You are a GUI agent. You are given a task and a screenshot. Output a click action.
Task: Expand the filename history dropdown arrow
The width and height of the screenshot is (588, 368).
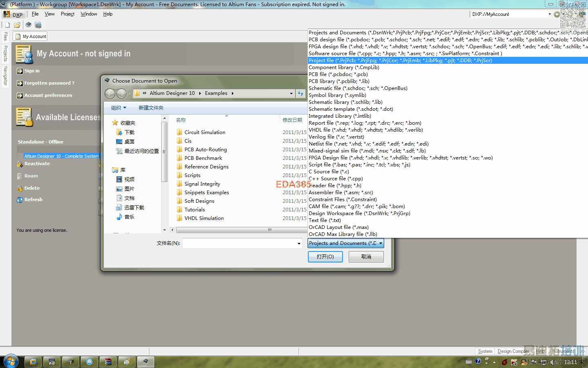[299, 243]
